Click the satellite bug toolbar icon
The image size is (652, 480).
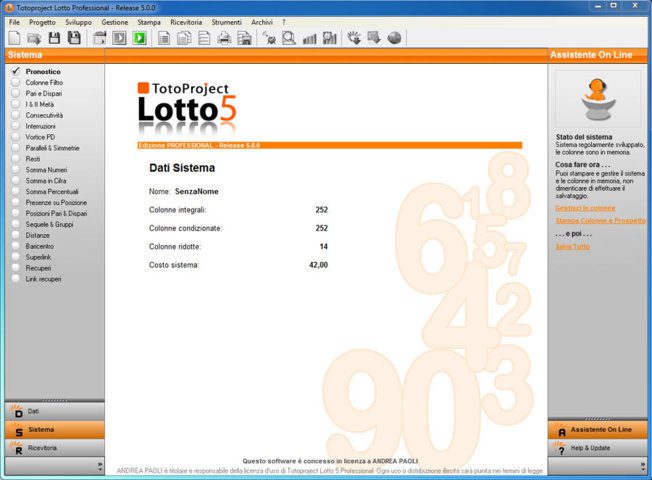[269, 38]
